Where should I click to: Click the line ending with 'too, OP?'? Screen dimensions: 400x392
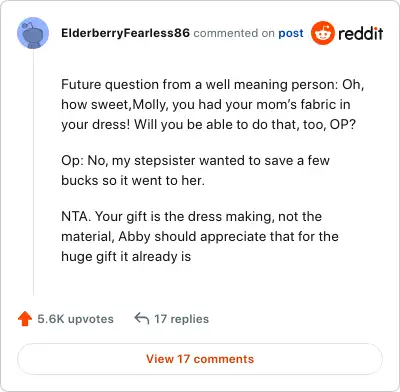(209, 124)
